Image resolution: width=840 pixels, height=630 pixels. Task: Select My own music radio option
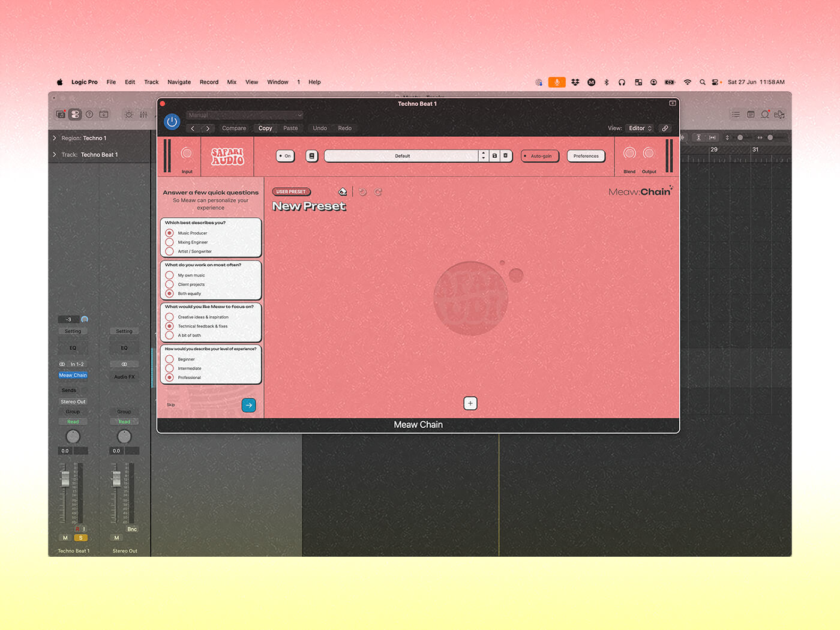(x=170, y=275)
